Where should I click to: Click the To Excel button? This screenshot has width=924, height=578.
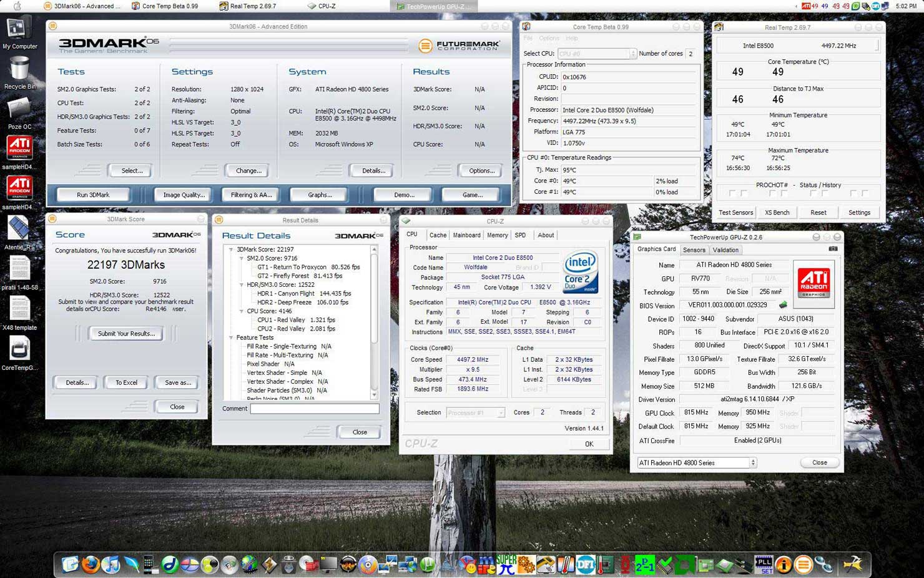126,382
